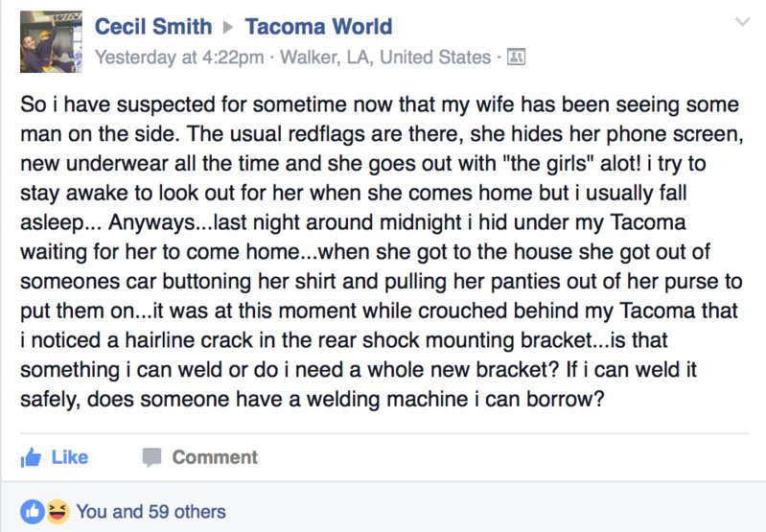Select the Walker, LA, United States location
Viewport: 766px width, 532px height.
pyautogui.click(x=385, y=58)
